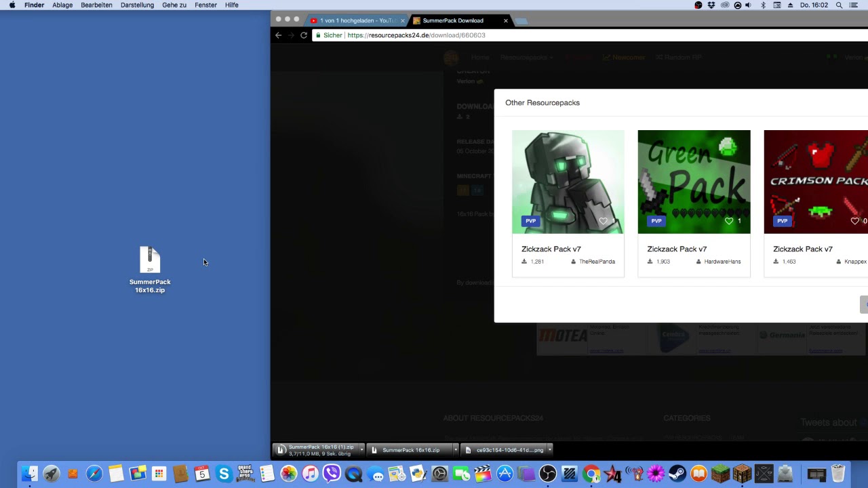This screenshot has width=868, height=488.
Task: Launch Final Cut Pro from dock
Action: click(483, 474)
